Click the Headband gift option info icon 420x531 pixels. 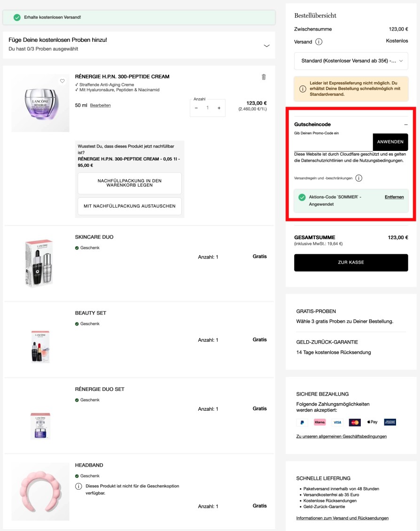[x=78, y=486]
